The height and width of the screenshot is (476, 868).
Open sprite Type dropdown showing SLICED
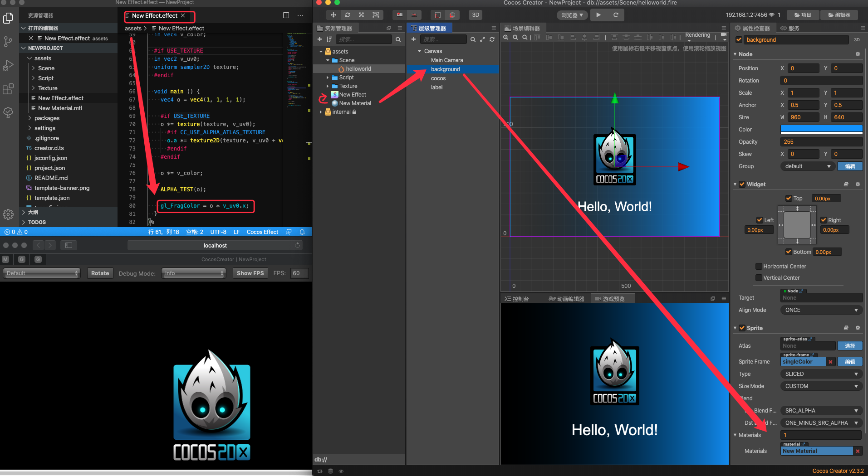(x=821, y=374)
